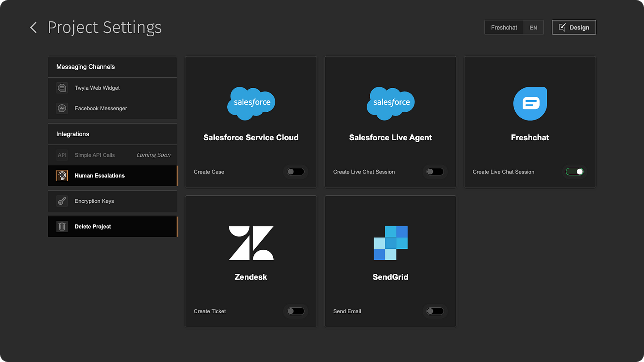Viewport: 644px width, 362px height.
Task: Select Simple API Calls in Integrations
Action: coord(112,155)
